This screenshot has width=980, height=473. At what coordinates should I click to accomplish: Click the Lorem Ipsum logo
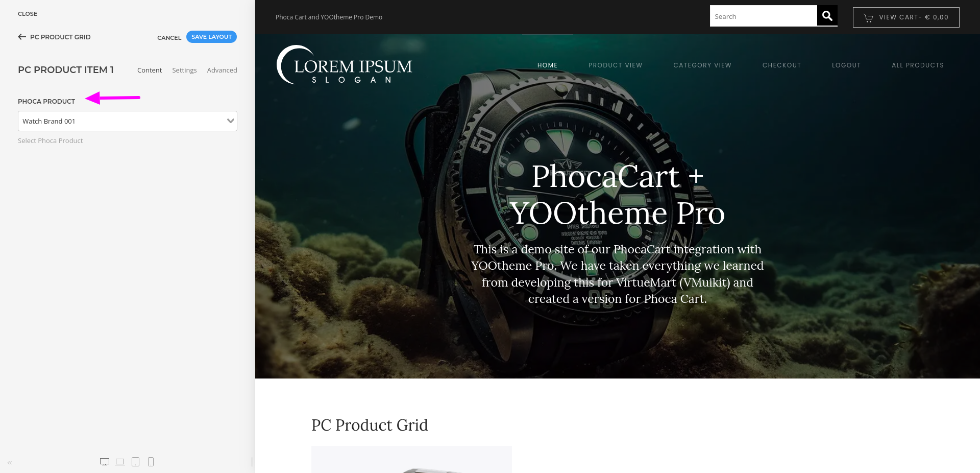[345, 65]
